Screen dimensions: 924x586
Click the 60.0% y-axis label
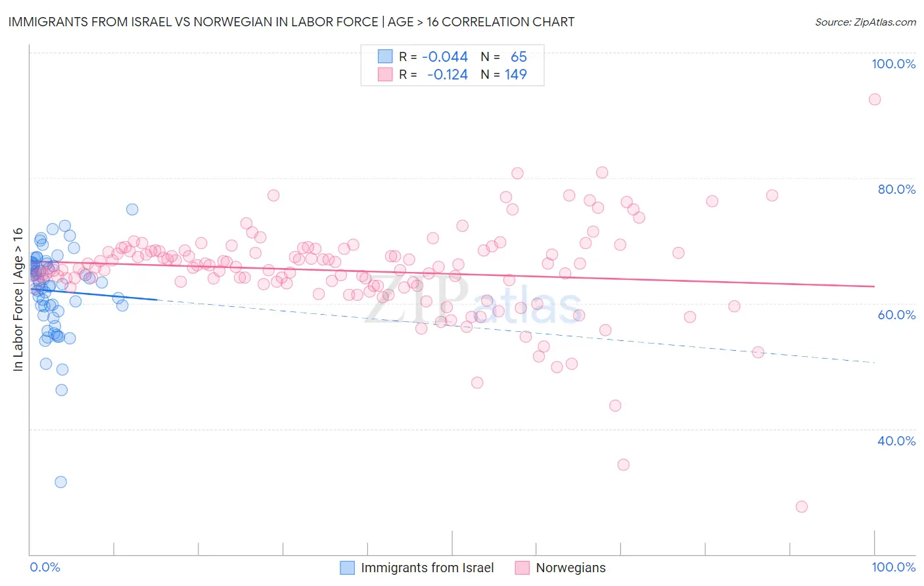pyautogui.click(x=896, y=315)
